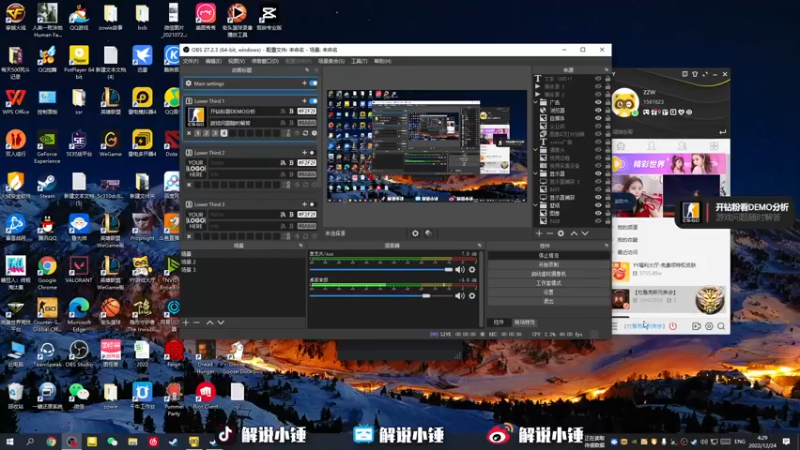
Task: Click 工作室模式 button
Action: (x=548, y=283)
